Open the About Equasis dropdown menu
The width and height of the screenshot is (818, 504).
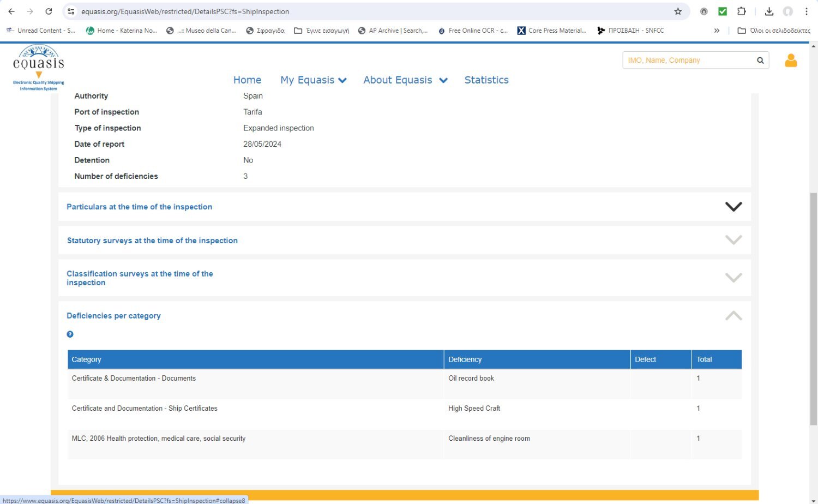tap(405, 80)
